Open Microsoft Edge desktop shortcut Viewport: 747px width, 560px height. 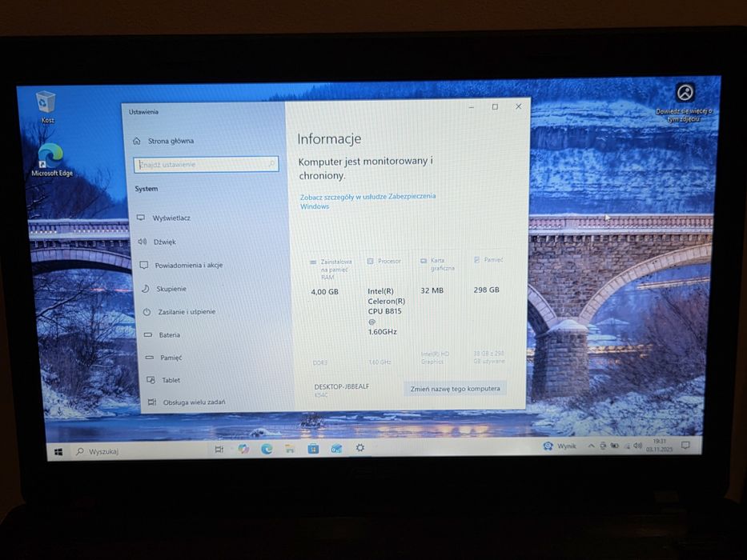pyautogui.click(x=51, y=159)
